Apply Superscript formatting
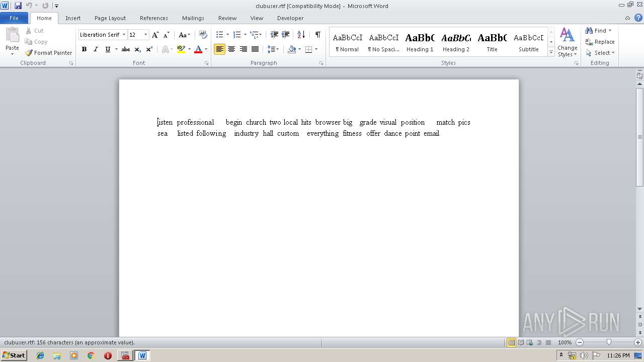 (149, 49)
